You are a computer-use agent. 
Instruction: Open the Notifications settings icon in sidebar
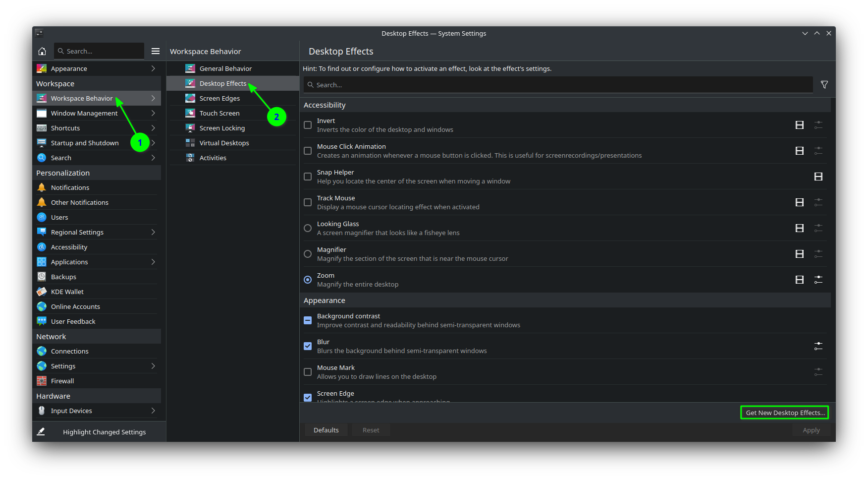coord(42,187)
